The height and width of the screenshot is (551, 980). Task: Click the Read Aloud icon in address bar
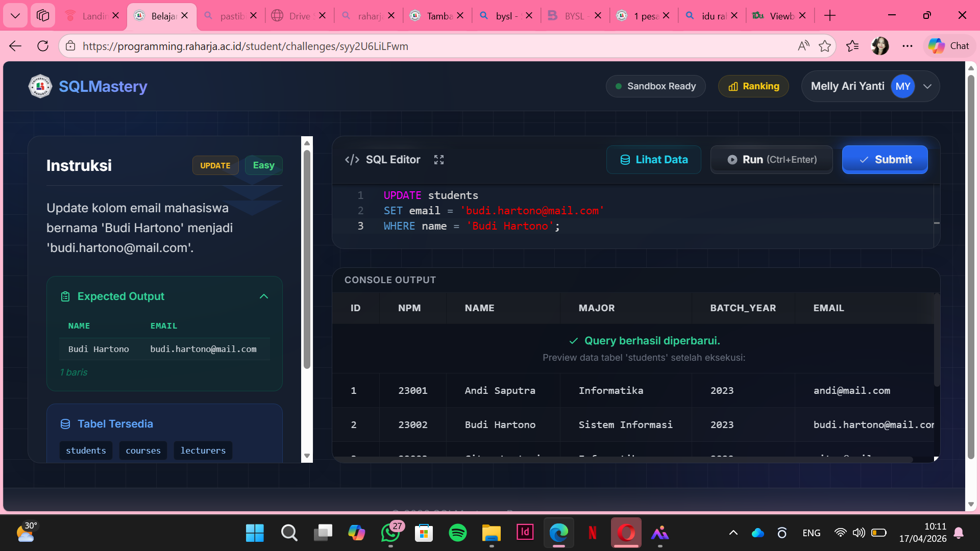pos(803,46)
